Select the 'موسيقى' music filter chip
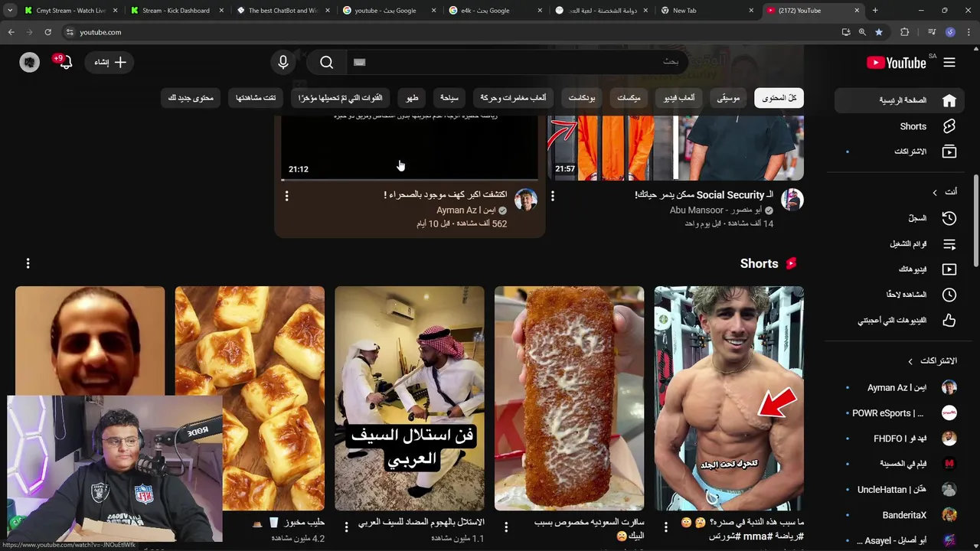Screen dimensions: 980x551 pyautogui.click(x=728, y=98)
